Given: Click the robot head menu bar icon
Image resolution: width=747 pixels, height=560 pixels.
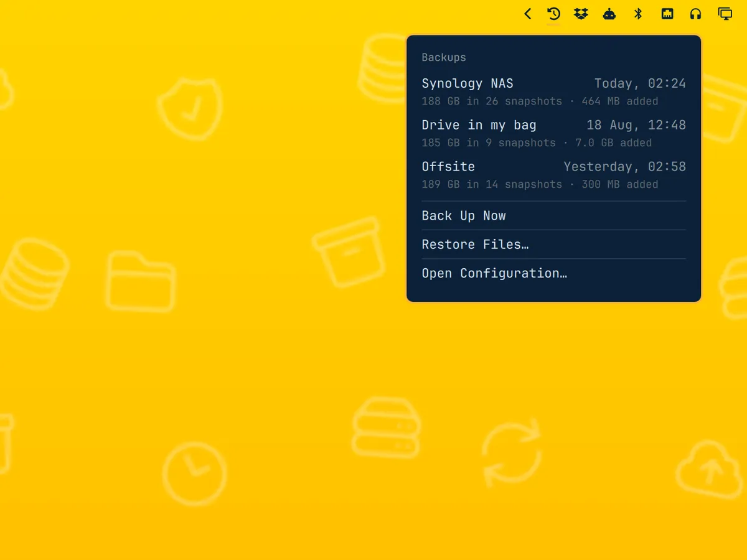Looking at the screenshot, I should tap(609, 14).
